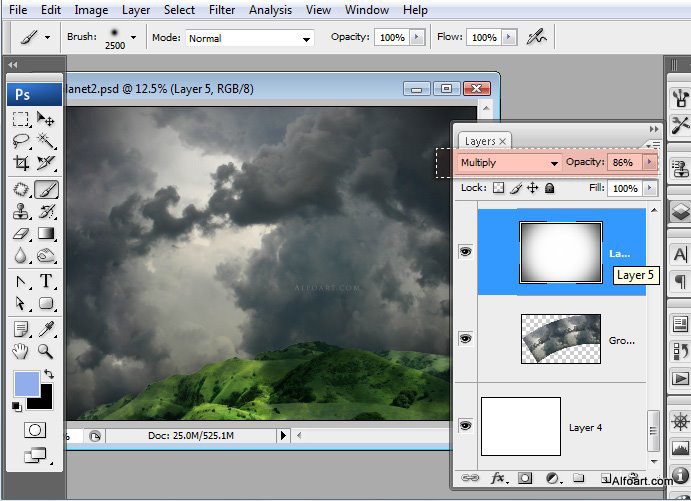Viewport: 691px width, 501px height.
Task: Expand the layer Opacity slider arrow
Action: [649, 162]
